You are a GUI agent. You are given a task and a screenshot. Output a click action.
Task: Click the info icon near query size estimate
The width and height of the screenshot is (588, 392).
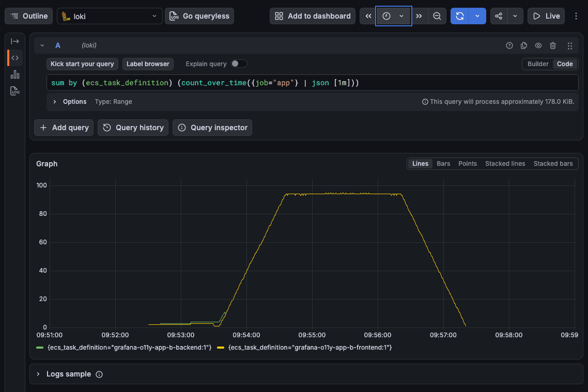coord(425,102)
